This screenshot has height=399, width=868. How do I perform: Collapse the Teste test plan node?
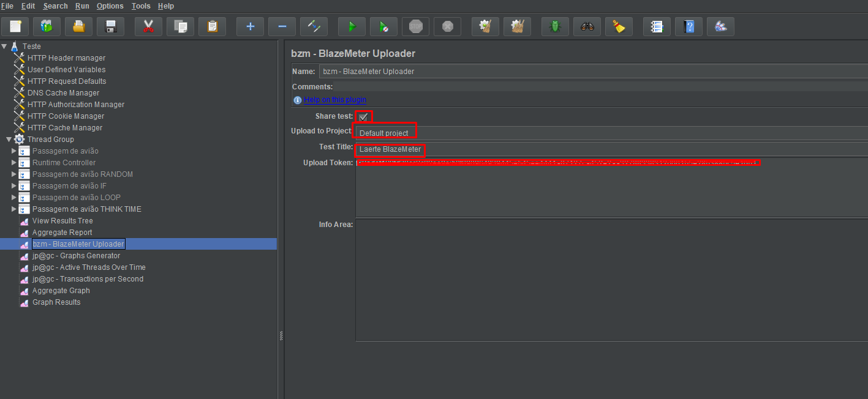(x=4, y=46)
